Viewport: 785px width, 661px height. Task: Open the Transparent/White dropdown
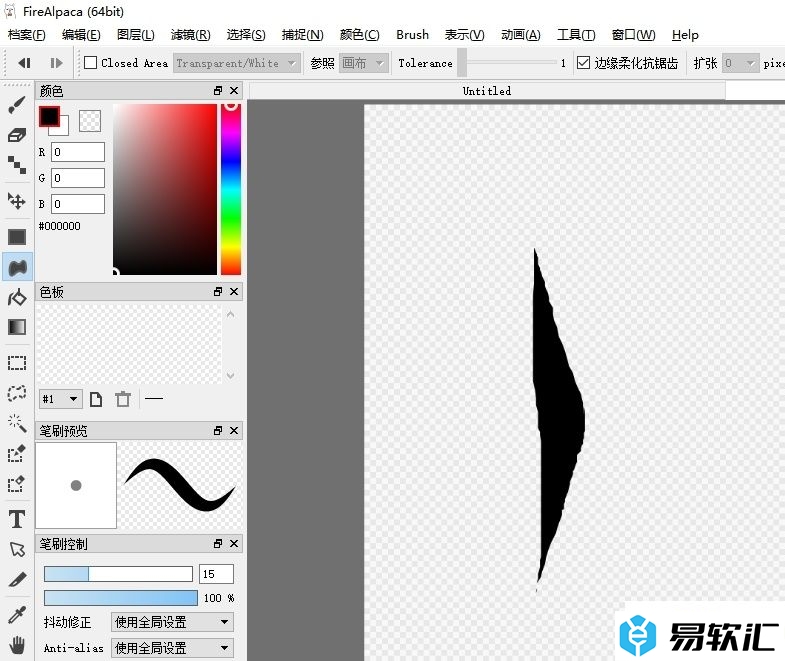pos(237,63)
